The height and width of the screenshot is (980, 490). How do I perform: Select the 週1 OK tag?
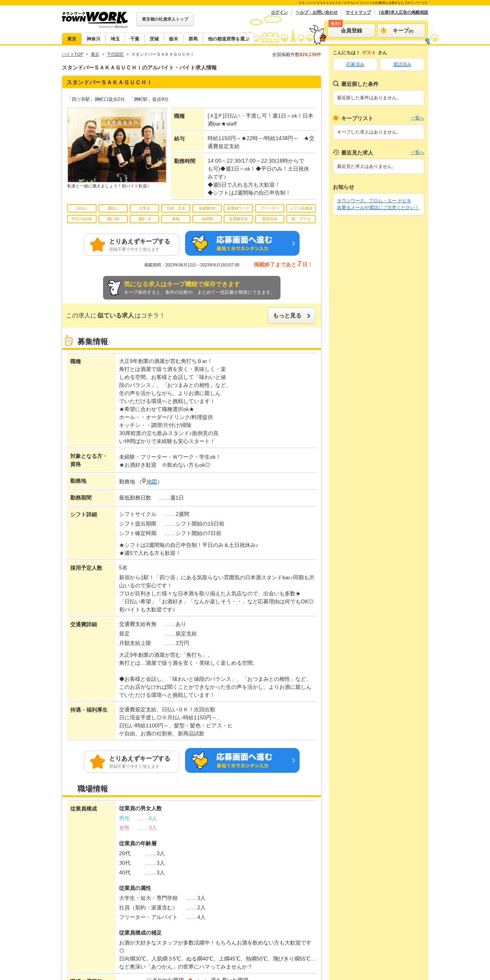point(113,219)
